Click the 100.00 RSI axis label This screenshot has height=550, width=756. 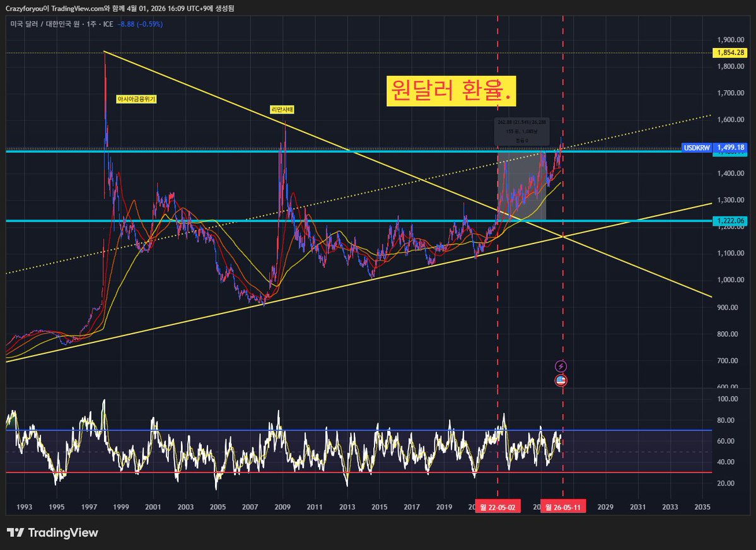[x=728, y=399]
